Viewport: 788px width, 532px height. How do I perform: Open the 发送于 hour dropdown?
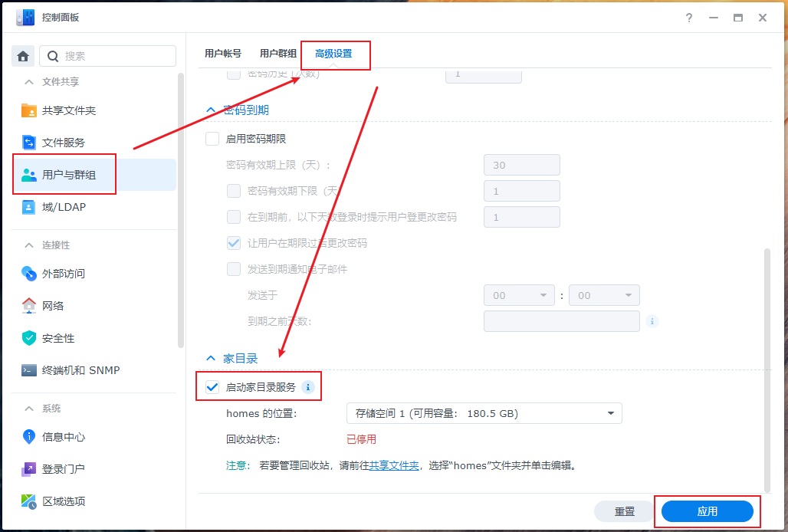[x=519, y=295]
